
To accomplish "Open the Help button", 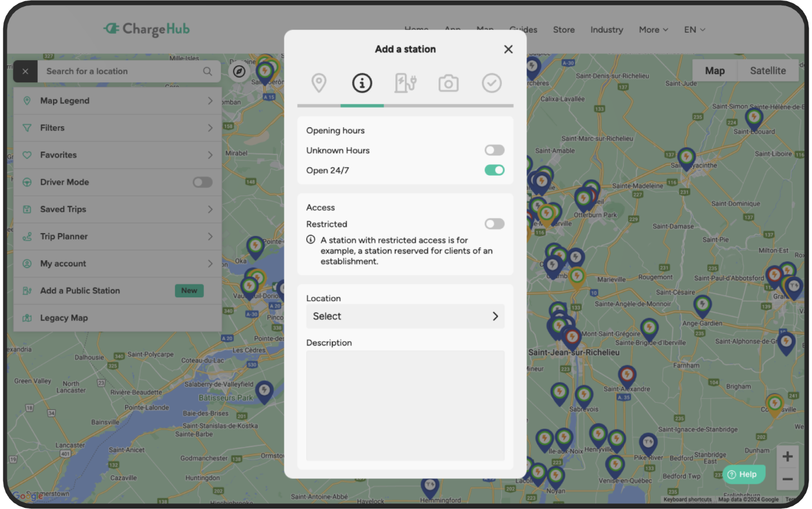I will coord(743,474).
